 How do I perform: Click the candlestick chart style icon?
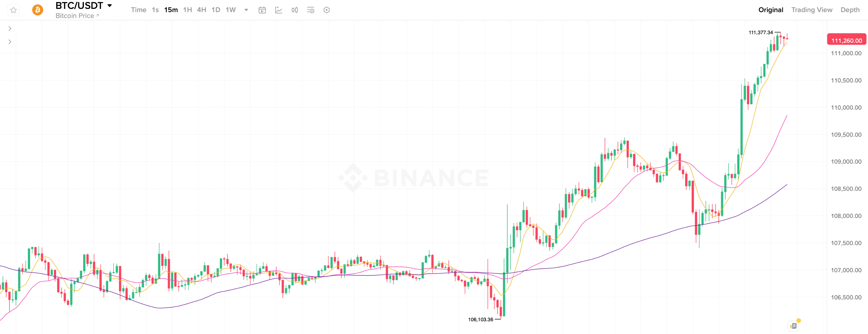point(295,10)
